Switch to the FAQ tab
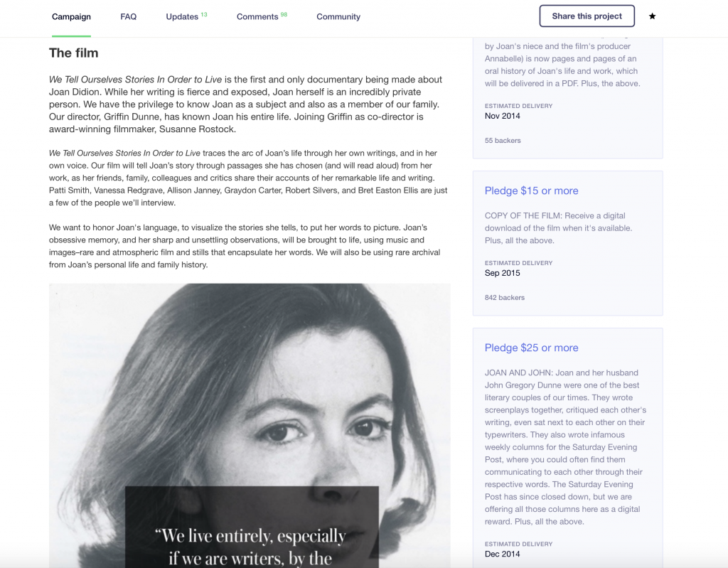This screenshot has width=728, height=568. (x=128, y=17)
